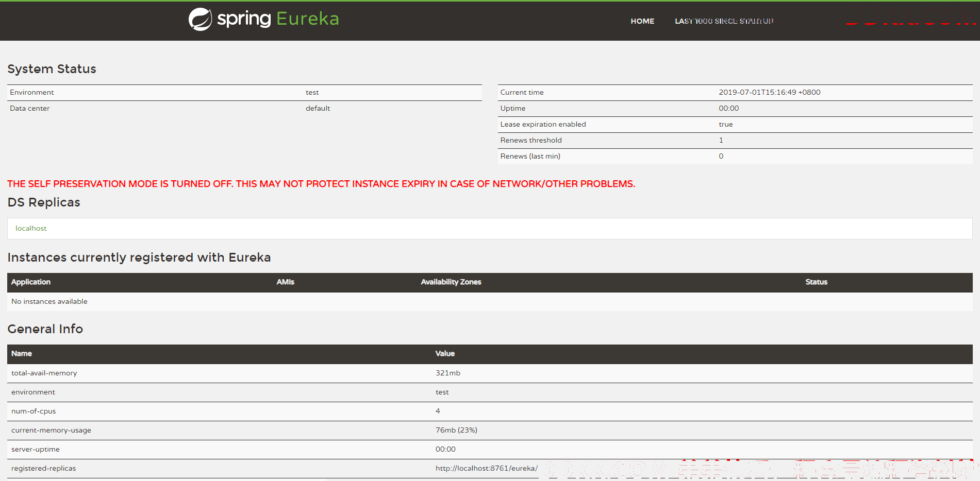Click the red self preservation warning
Viewport: 980px width, 481px height.
321,184
